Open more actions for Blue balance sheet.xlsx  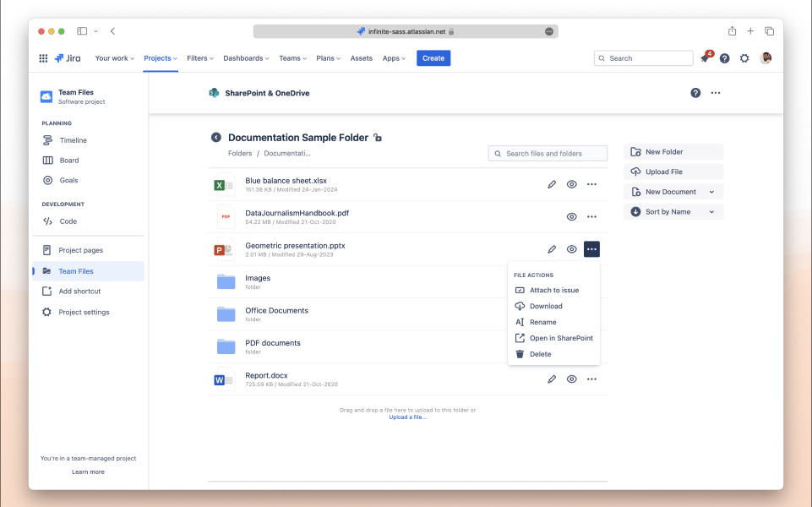[x=591, y=184]
